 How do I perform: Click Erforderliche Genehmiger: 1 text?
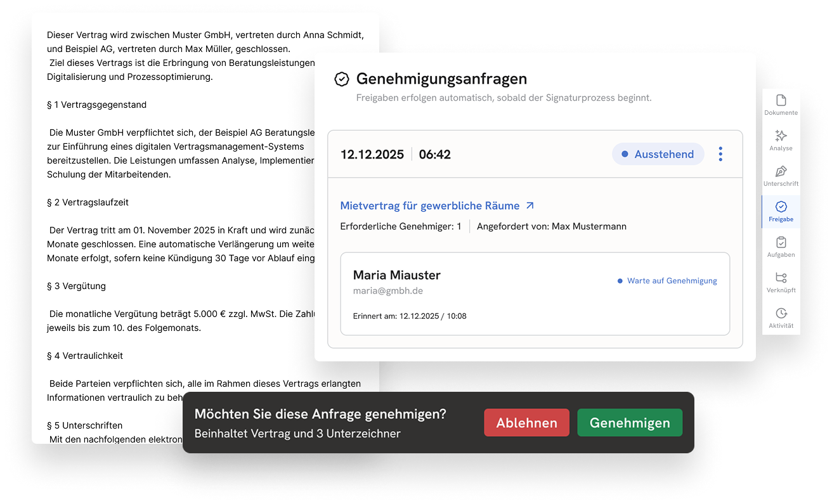click(401, 226)
